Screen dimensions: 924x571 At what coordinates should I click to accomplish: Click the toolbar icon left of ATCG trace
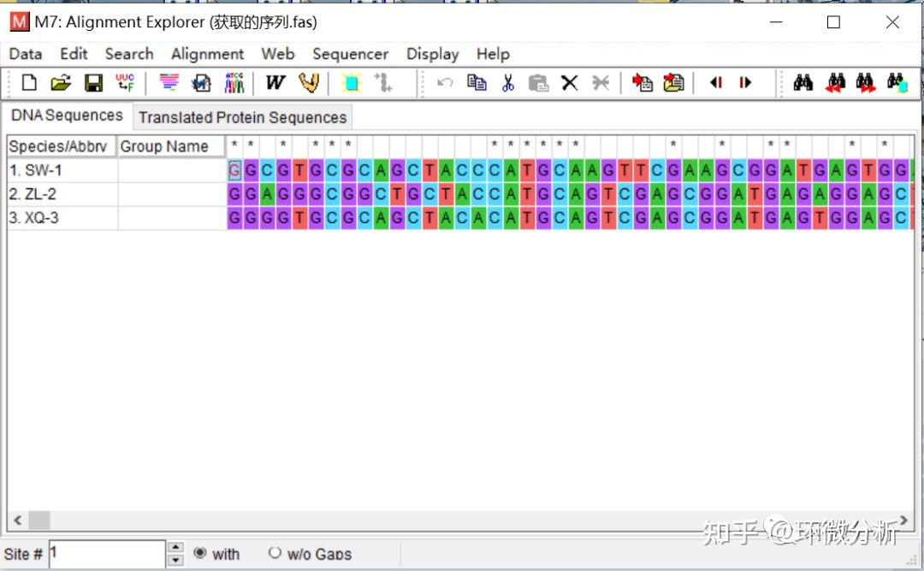(x=202, y=82)
